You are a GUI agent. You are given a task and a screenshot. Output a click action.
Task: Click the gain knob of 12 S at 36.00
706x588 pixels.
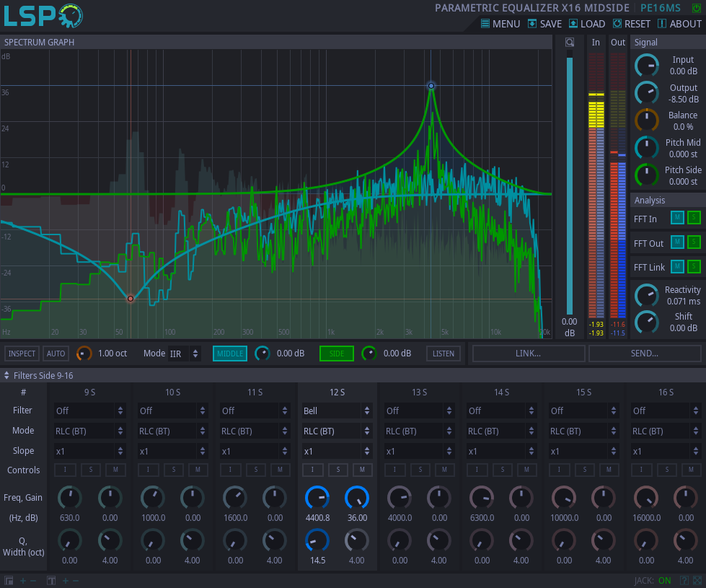tap(356, 498)
